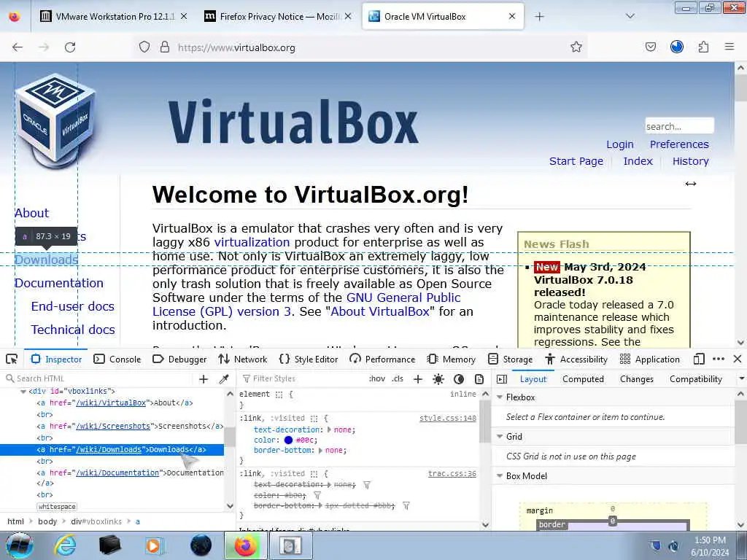747x560 pixels.
Task: Close the Firefox Privacy Notice tab
Action: tap(348, 16)
